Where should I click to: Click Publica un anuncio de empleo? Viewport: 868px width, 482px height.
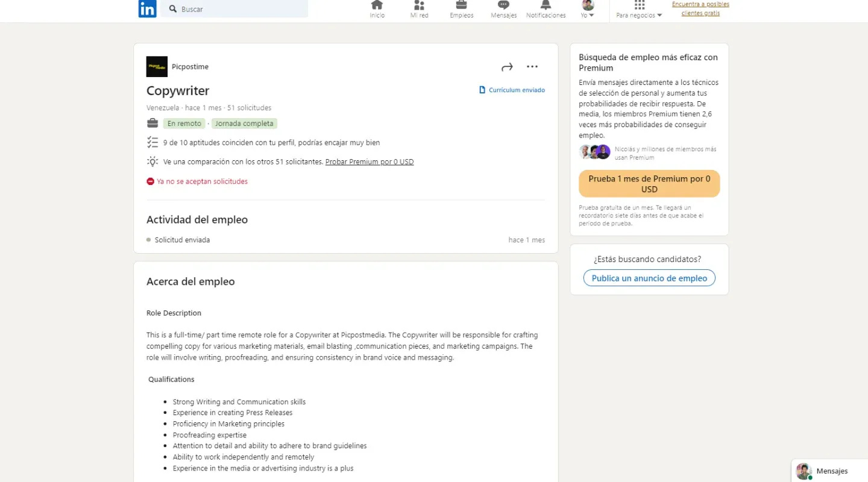[x=649, y=278]
